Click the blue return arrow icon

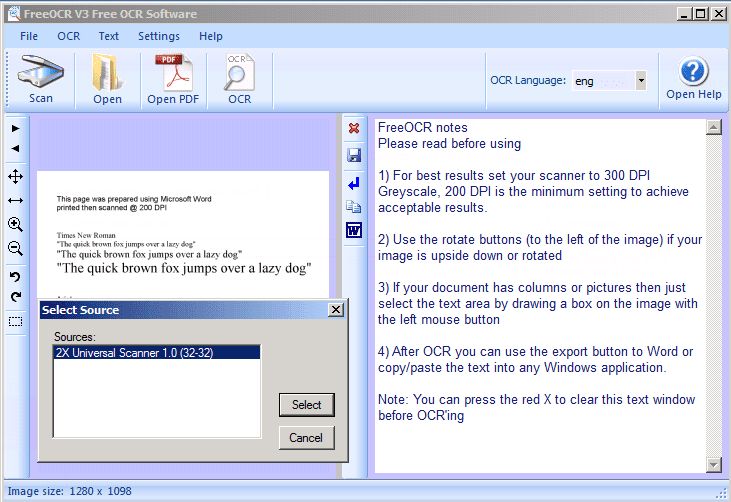click(x=354, y=184)
